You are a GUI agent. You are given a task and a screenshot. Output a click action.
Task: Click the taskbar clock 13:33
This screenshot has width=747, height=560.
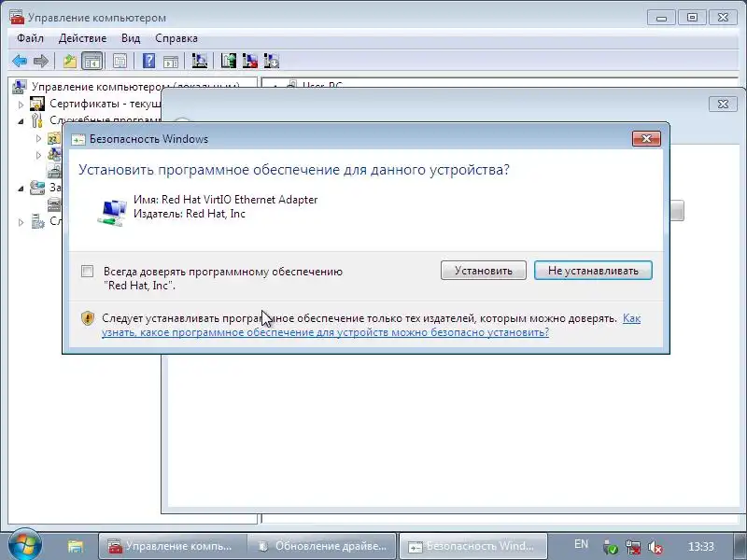(x=701, y=546)
